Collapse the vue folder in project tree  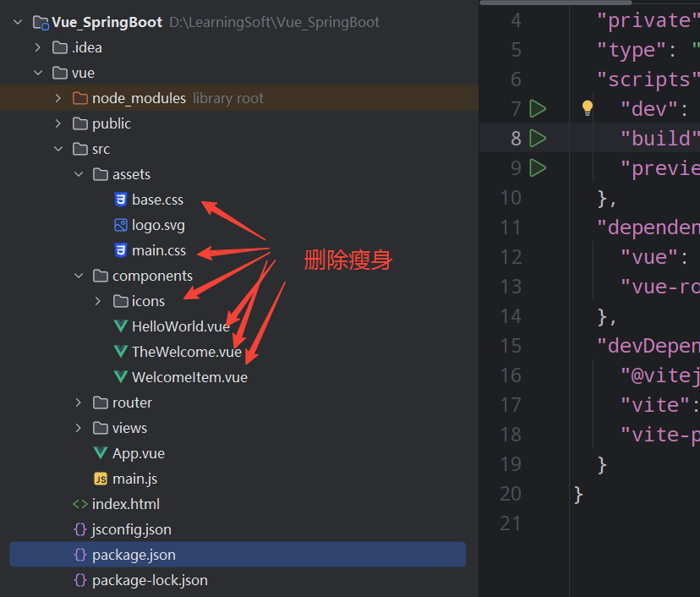coord(37,73)
